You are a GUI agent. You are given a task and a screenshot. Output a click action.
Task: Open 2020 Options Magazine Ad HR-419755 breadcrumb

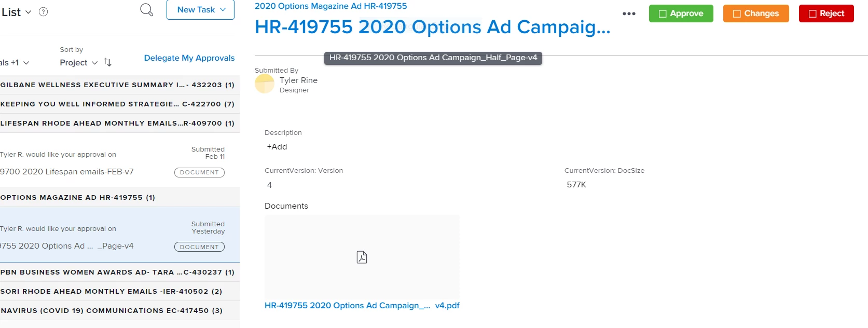pos(330,6)
